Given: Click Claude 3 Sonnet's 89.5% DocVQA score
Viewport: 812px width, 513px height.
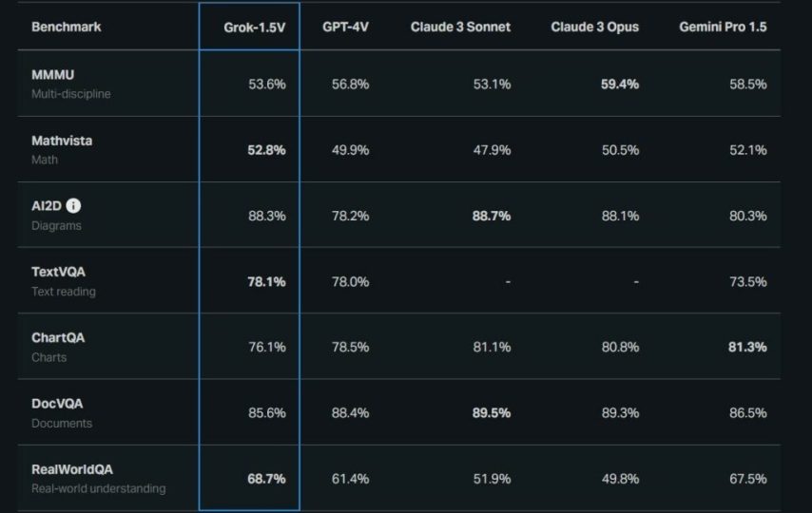Looking at the screenshot, I should pos(491,412).
